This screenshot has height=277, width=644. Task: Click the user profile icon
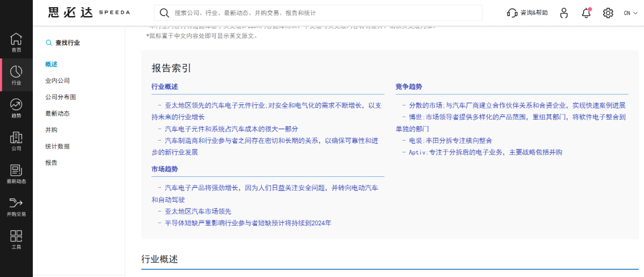click(564, 13)
